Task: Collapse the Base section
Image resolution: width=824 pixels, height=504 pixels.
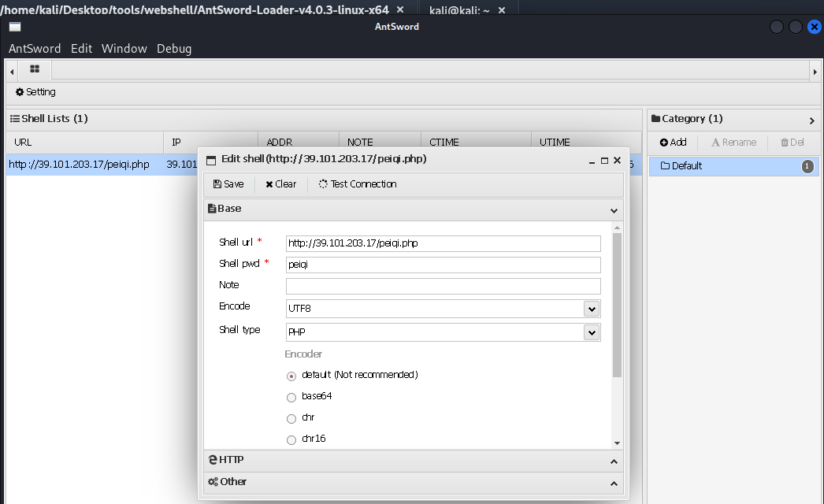Action: pos(614,210)
